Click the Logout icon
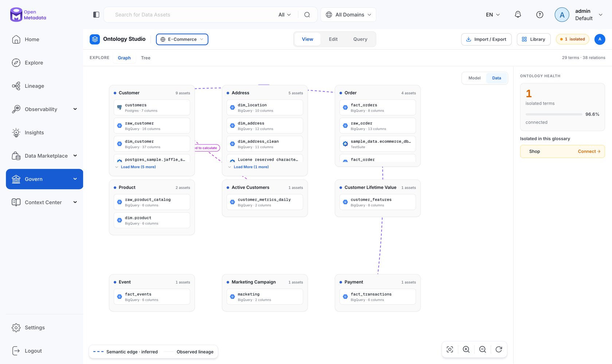 [16, 351]
